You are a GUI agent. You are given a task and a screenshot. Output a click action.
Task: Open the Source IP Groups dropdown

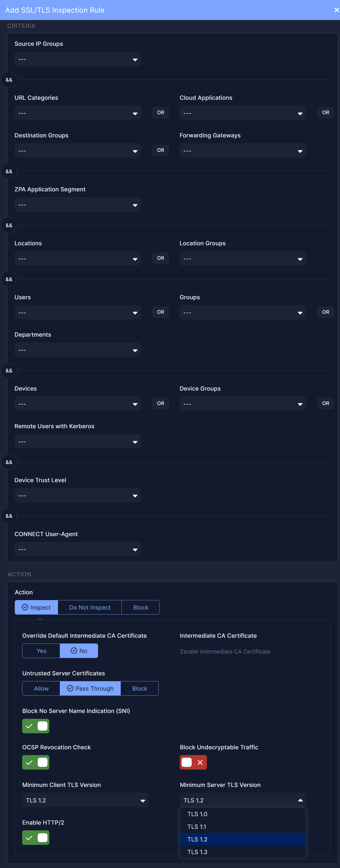[x=77, y=59]
